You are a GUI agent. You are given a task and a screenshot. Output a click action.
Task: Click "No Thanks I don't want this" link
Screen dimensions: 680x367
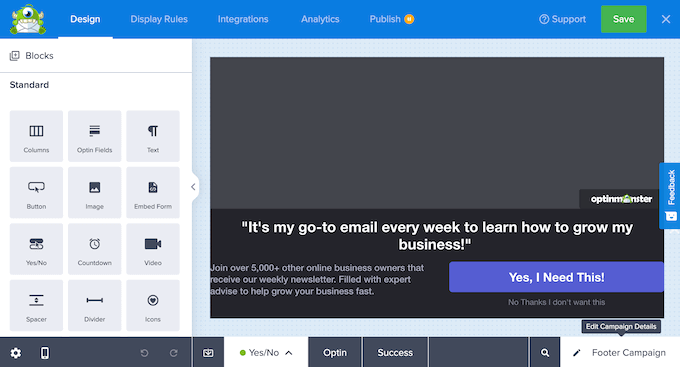click(556, 302)
